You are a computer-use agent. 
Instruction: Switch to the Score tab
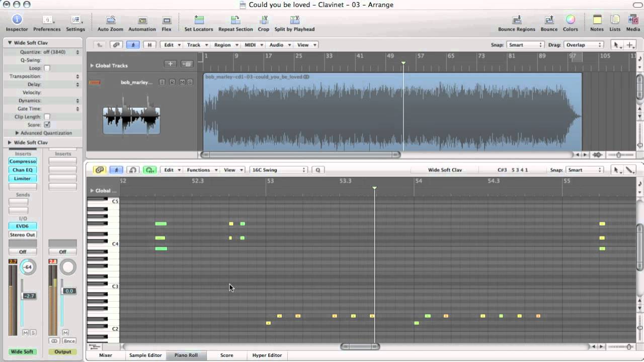tap(226, 355)
